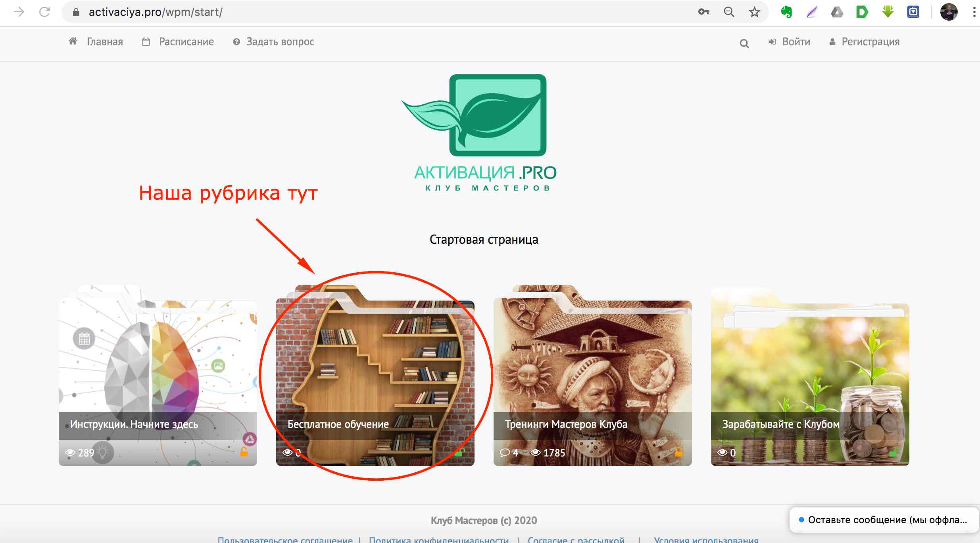Click the zoom magnifier icon in address bar
This screenshot has height=543, width=980.
tap(729, 12)
